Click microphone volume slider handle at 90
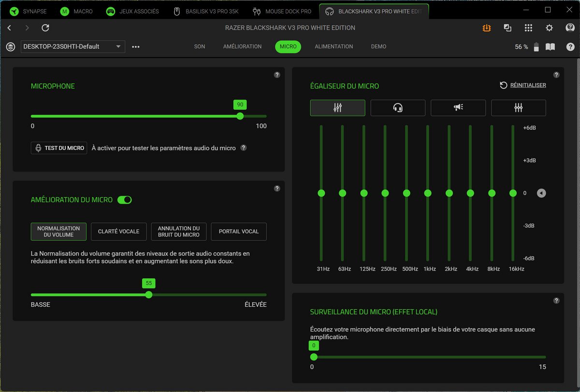This screenshot has width=580, height=392. coord(240,116)
